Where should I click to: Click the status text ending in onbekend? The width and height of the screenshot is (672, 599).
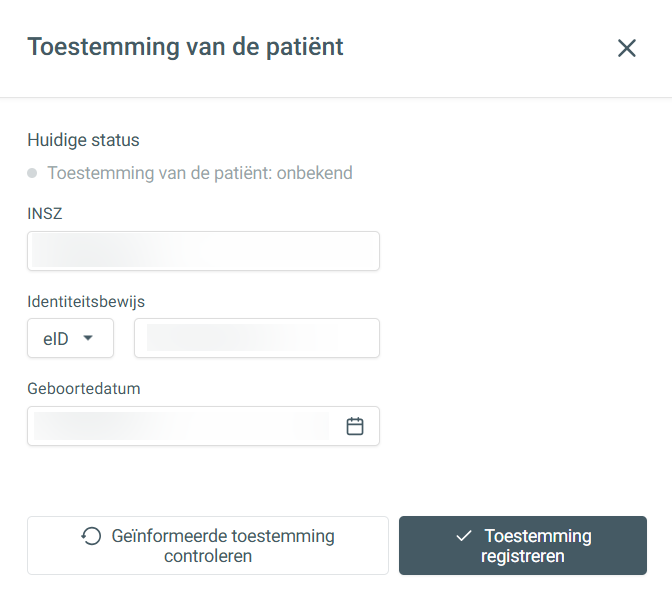click(x=200, y=173)
